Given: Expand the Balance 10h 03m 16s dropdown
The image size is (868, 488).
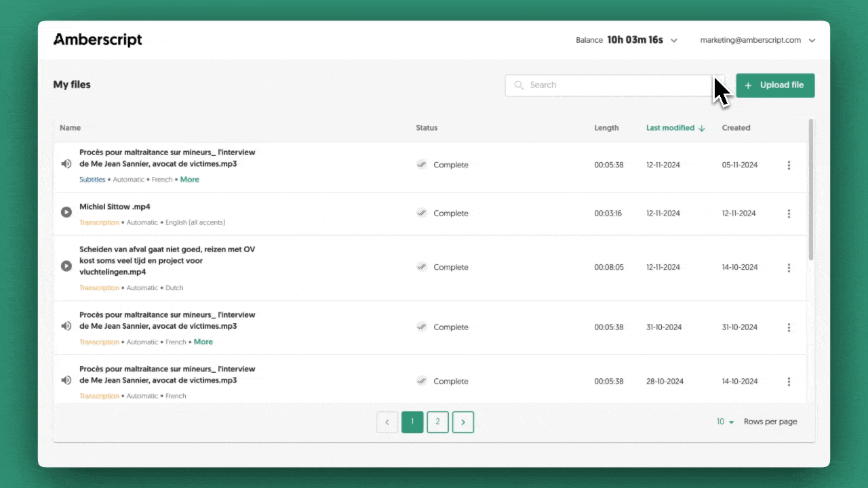Looking at the screenshot, I should [x=674, y=41].
